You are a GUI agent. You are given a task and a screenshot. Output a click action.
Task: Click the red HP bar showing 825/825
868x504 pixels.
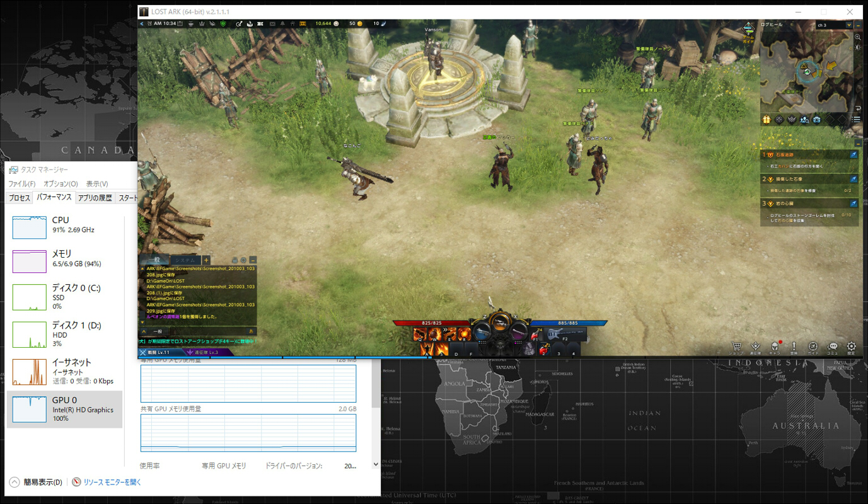click(x=431, y=323)
